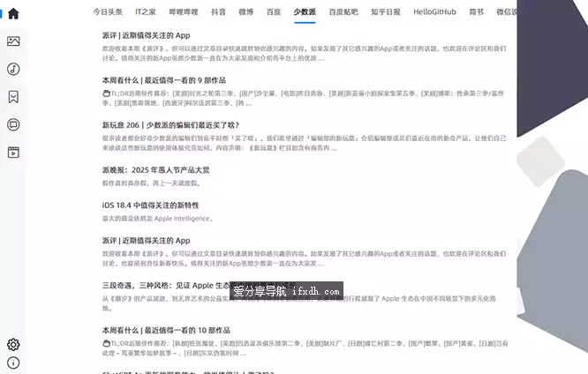Open the image gallery sidebar icon
Screen dimensions: 588x374
click(13, 41)
